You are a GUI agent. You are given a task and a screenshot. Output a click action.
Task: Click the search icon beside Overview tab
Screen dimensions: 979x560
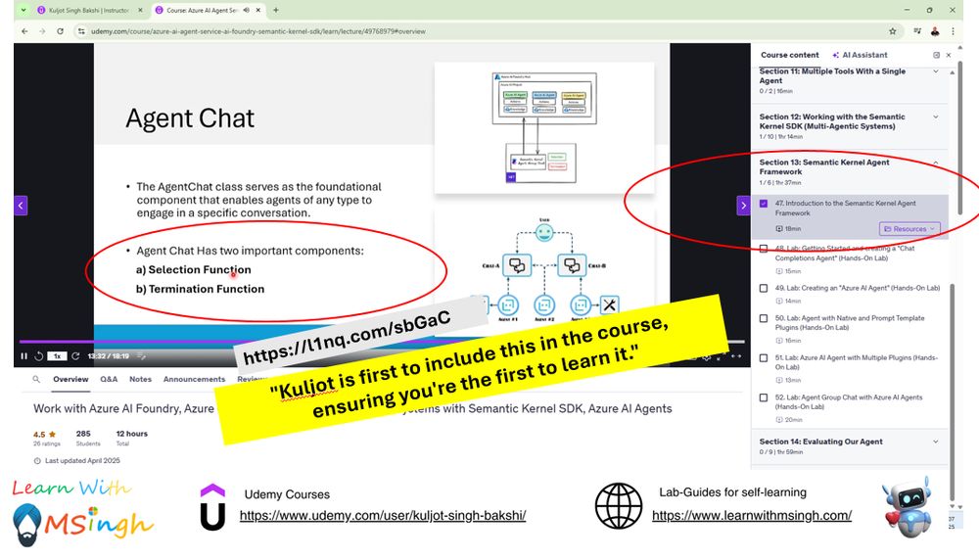36,379
